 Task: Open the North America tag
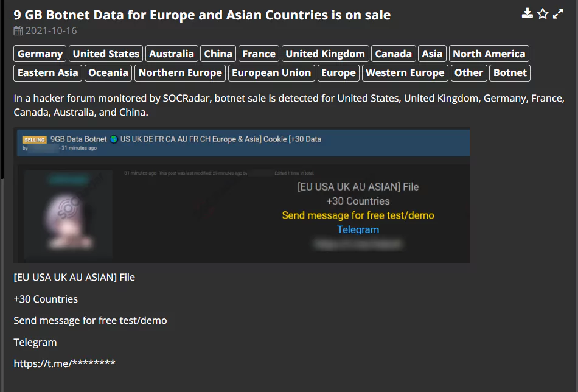(489, 54)
